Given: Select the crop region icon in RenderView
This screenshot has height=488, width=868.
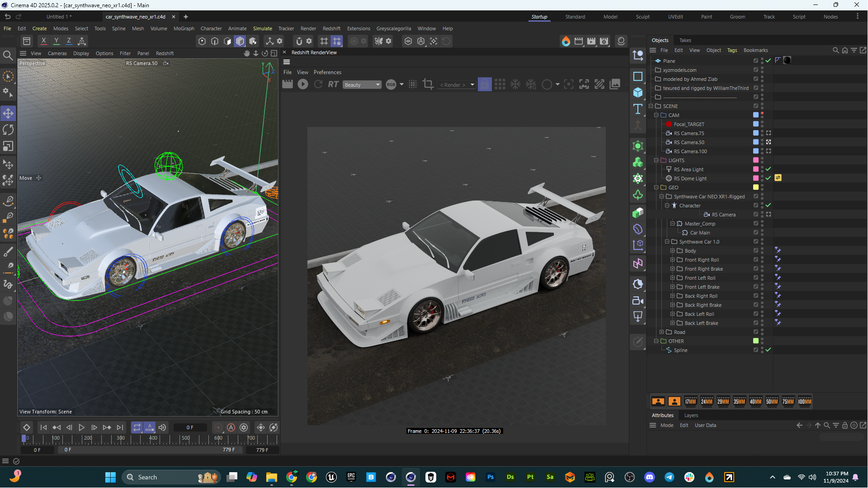Looking at the screenshot, I should pyautogui.click(x=428, y=84).
